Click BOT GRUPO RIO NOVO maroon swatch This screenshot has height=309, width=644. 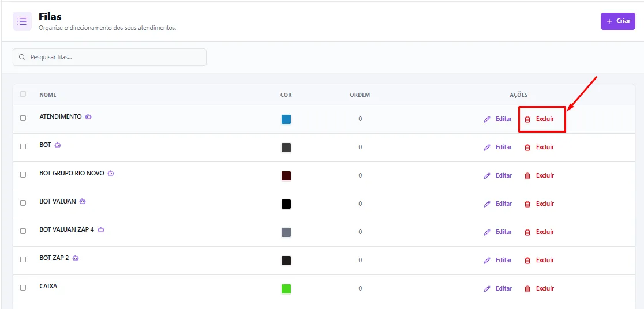(x=286, y=176)
